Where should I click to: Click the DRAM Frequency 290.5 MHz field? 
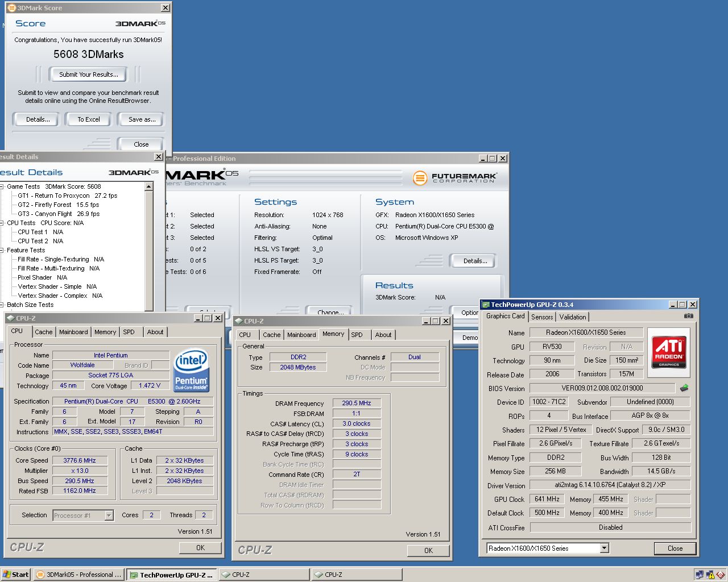(x=357, y=403)
